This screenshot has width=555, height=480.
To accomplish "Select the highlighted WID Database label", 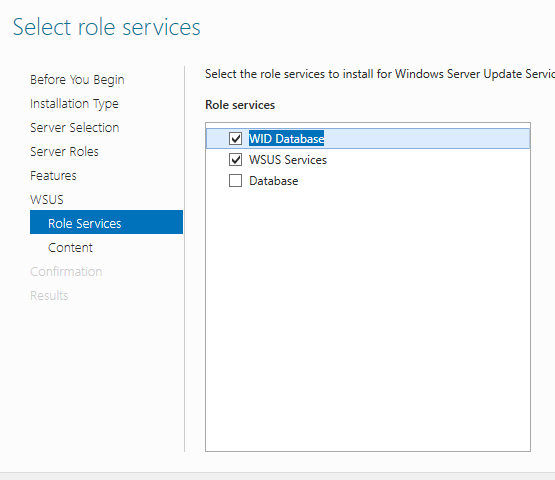I will (x=286, y=138).
